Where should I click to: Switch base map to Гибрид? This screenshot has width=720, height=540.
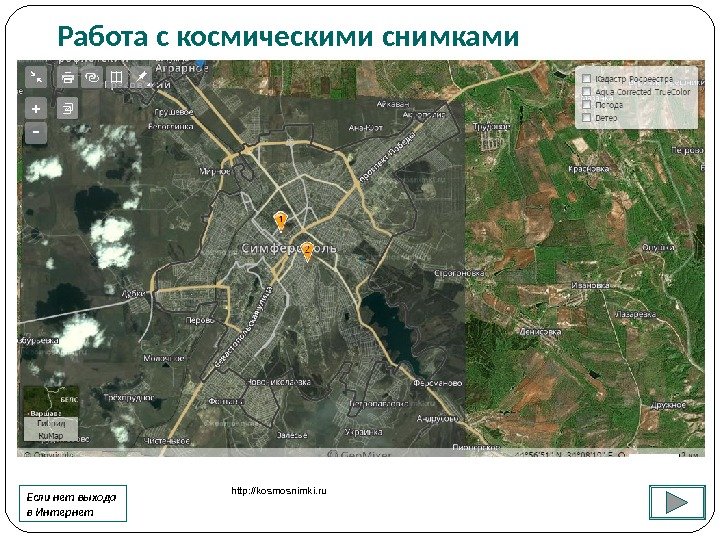click(51, 423)
